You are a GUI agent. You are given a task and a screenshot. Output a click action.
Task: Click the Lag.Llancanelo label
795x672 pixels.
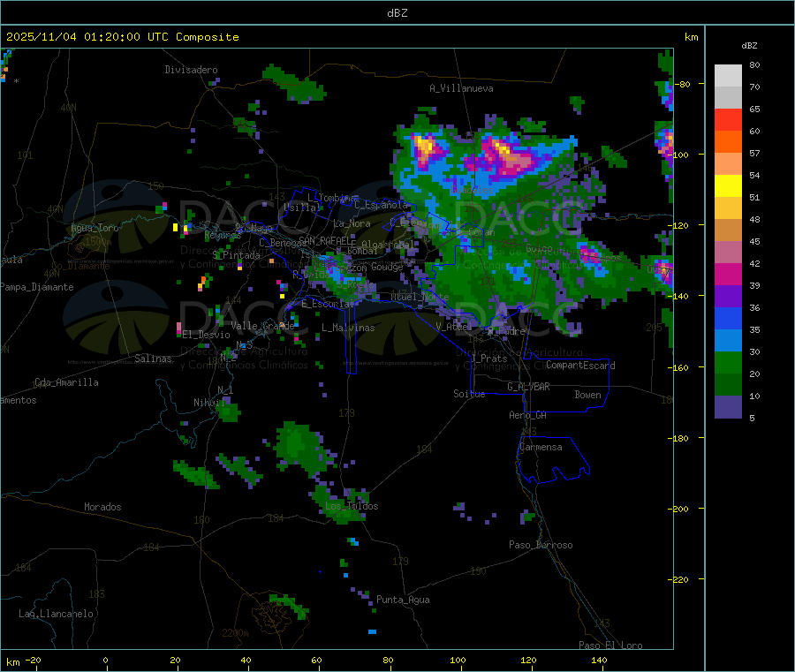56,614
